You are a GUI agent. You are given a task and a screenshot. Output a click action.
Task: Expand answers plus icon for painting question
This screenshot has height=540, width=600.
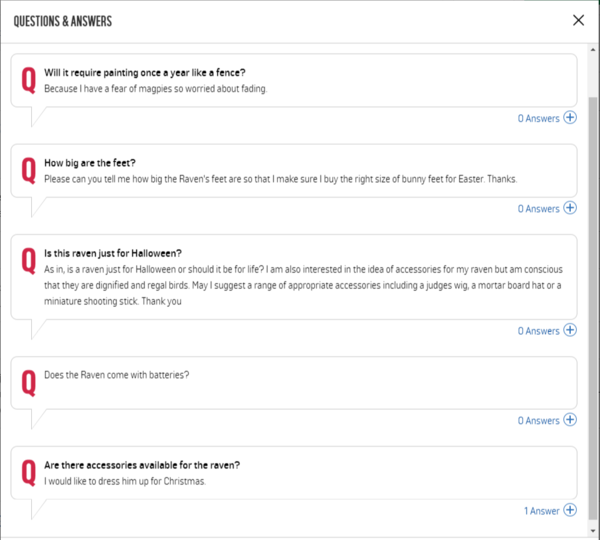(570, 118)
